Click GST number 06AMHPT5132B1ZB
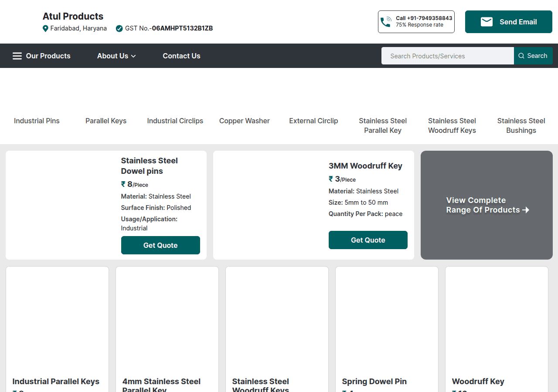This screenshot has height=392, width=558. click(x=182, y=28)
